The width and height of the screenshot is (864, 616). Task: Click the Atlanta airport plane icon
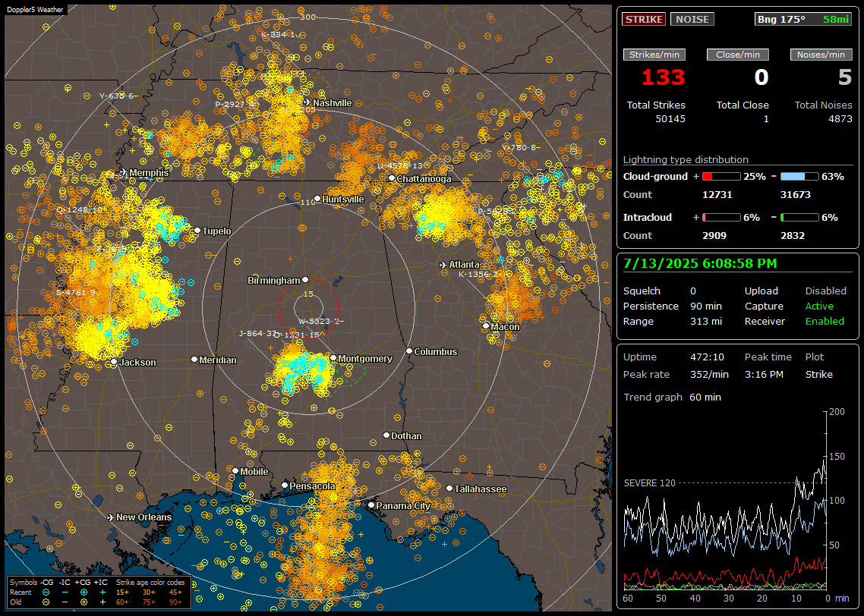(x=443, y=265)
